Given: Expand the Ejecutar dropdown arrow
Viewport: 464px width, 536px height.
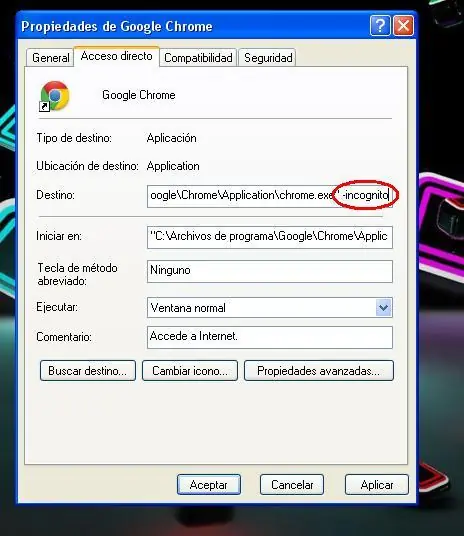Looking at the screenshot, I should tap(383, 308).
